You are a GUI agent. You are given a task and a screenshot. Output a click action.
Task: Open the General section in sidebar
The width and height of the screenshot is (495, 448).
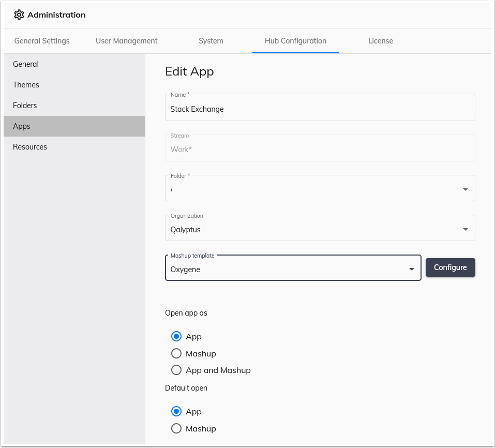click(x=25, y=64)
